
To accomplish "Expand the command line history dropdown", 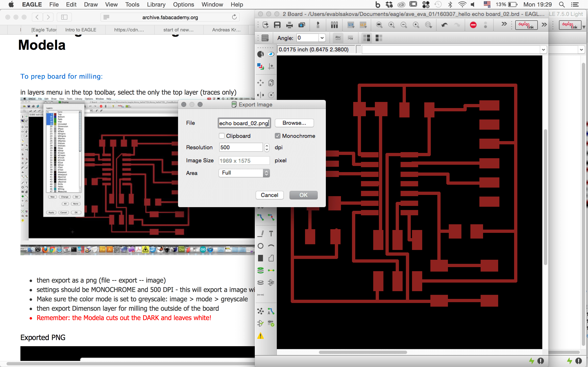I will click(x=543, y=50).
